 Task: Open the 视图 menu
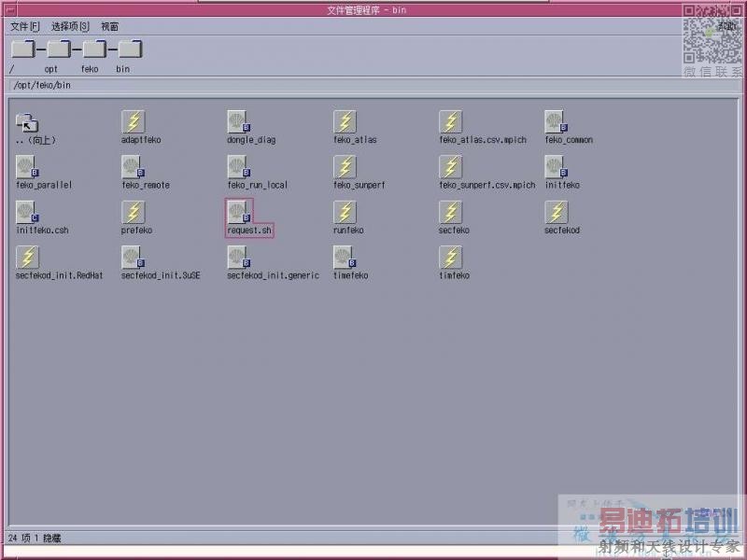pos(109,27)
